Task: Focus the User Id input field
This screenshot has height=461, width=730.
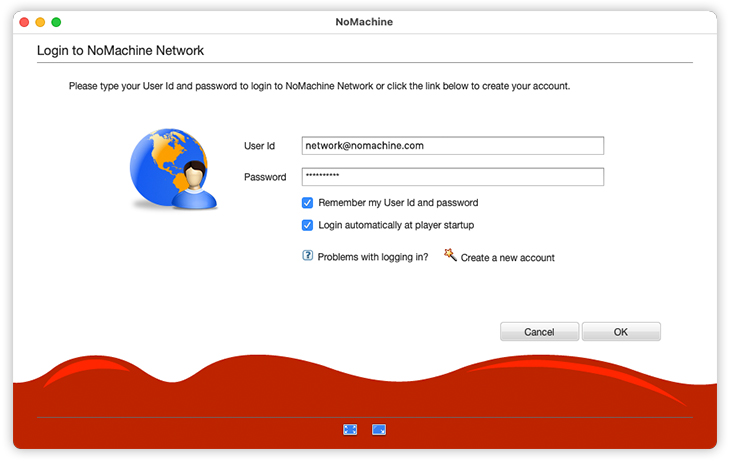Action: 452,146
